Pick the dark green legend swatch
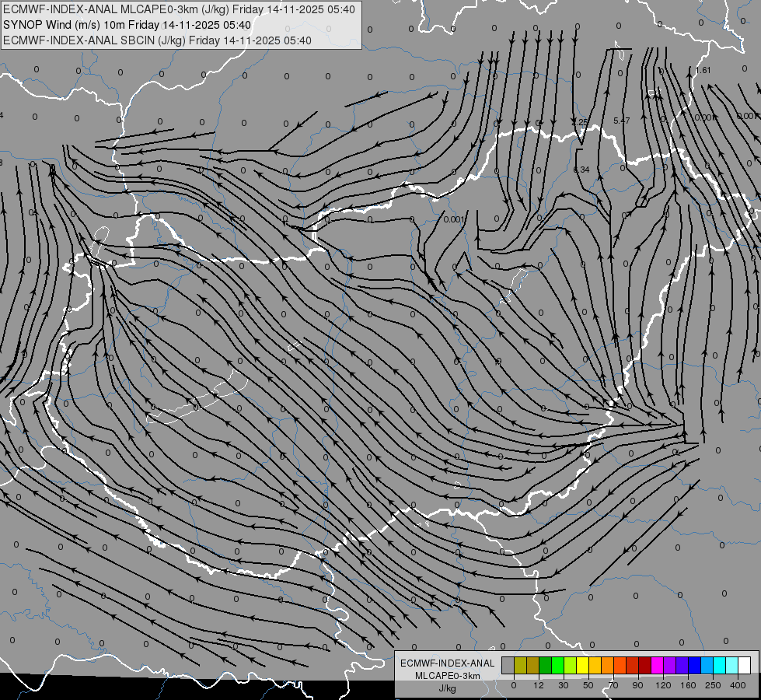The width and height of the screenshot is (761, 700). pyautogui.click(x=546, y=665)
